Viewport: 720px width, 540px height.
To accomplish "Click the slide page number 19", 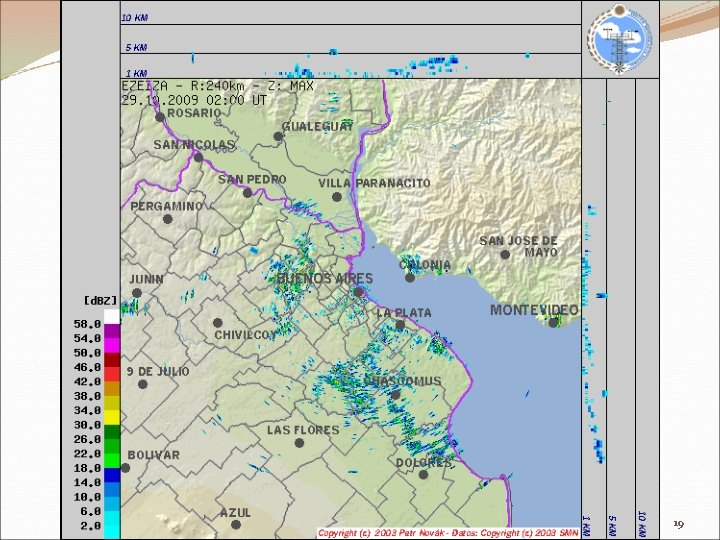I will [679, 524].
